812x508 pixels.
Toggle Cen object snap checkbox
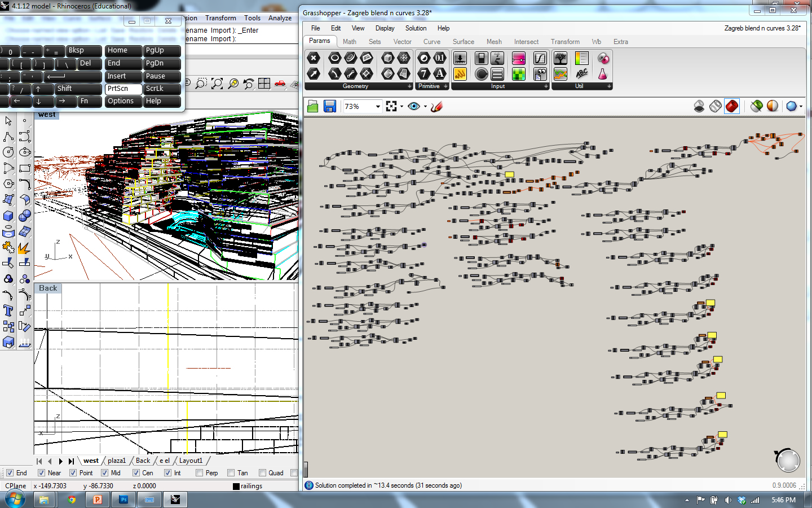pos(136,473)
